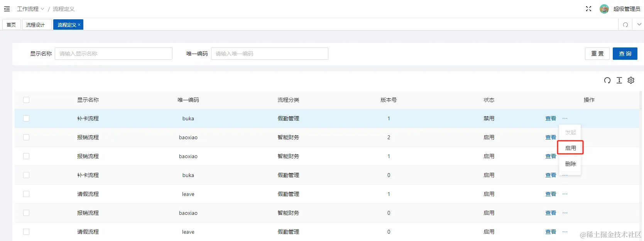Screen dimensions: 644x241
Task: Click the 查询 button
Action: pyautogui.click(x=625, y=54)
